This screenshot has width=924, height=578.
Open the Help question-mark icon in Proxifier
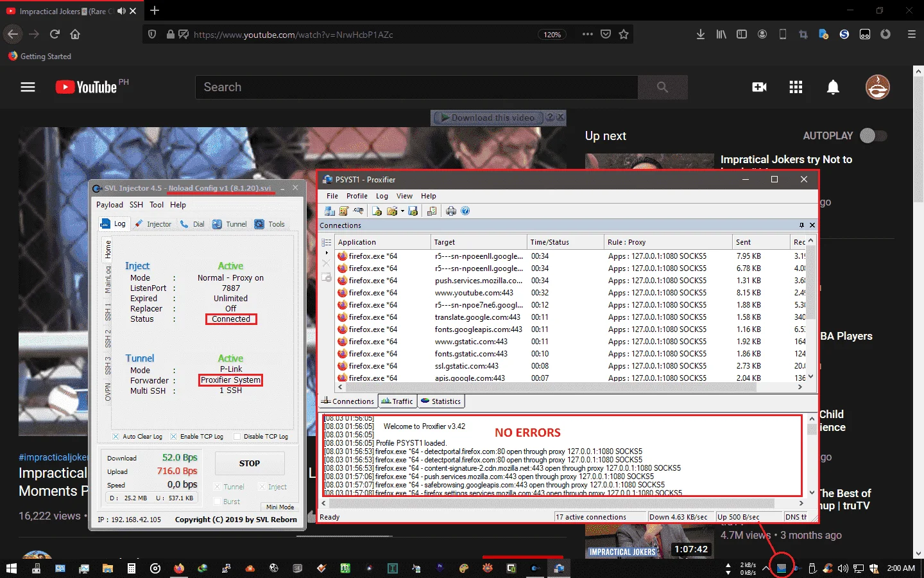465,211
